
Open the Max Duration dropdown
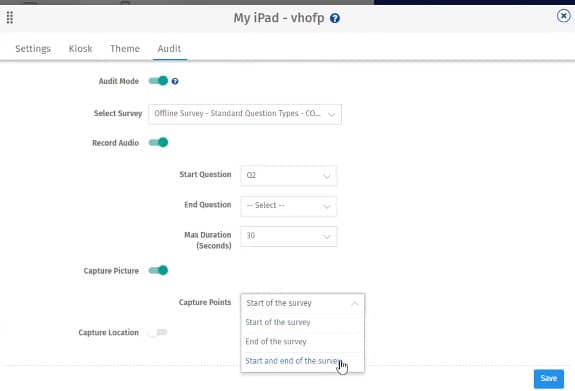point(288,236)
